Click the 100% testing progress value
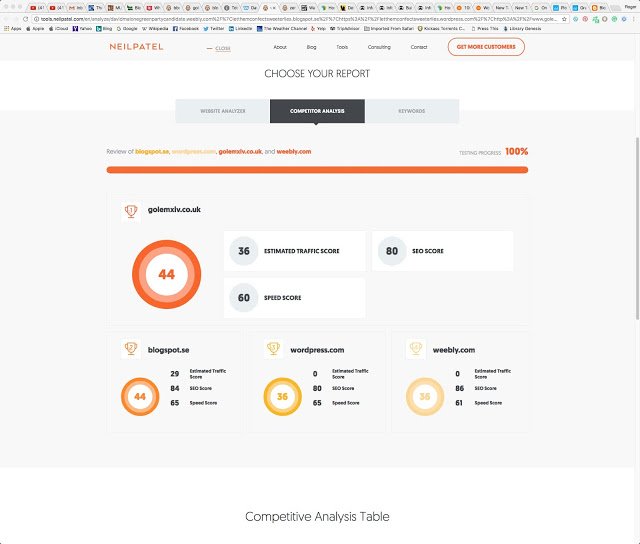The width and height of the screenshot is (640, 544). point(516,151)
